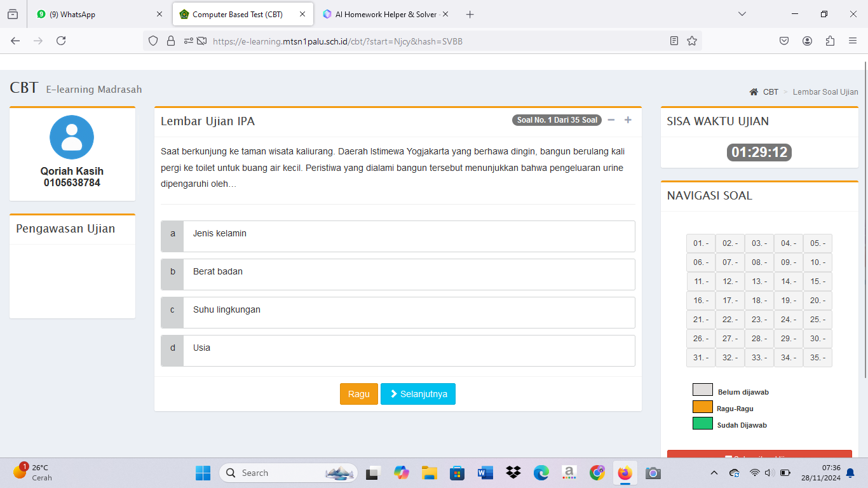Increase font size with plus icon

click(628, 120)
